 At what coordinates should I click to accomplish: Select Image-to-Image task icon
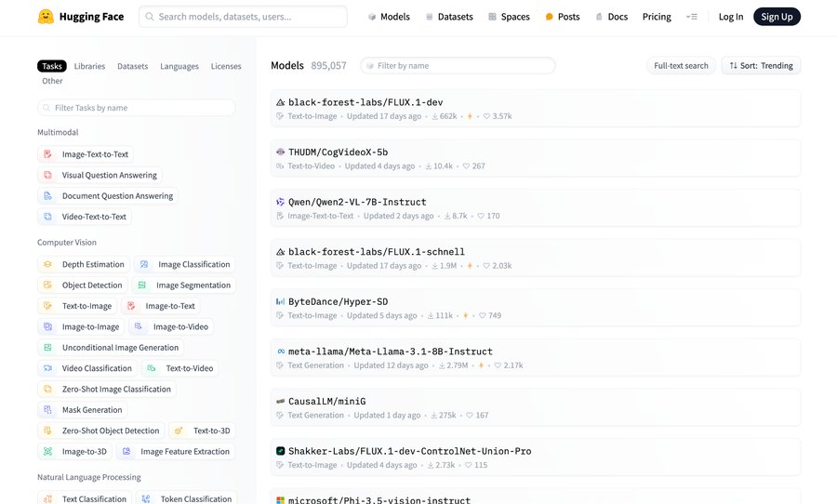click(47, 326)
